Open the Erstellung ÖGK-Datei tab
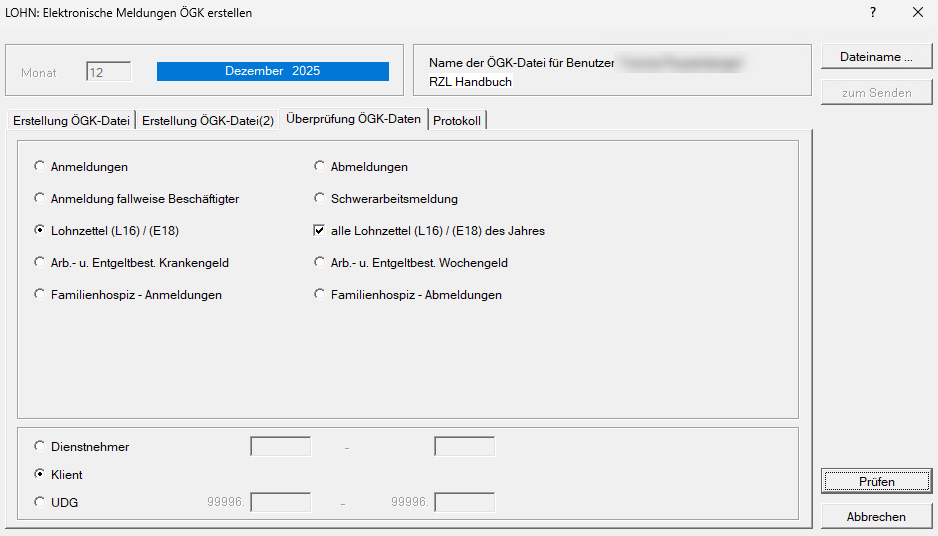The width and height of the screenshot is (938, 536). click(71, 121)
